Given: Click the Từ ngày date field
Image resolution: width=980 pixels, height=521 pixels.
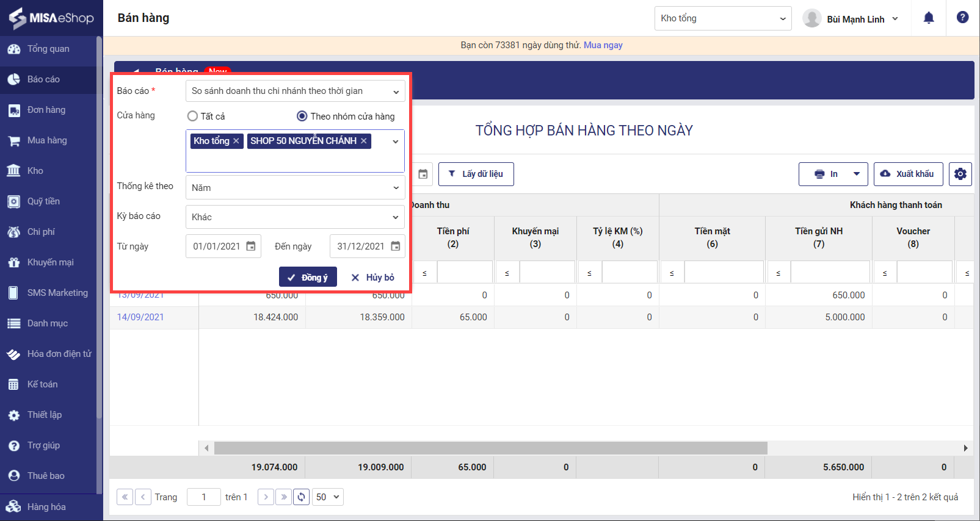Looking at the screenshot, I should [223, 246].
